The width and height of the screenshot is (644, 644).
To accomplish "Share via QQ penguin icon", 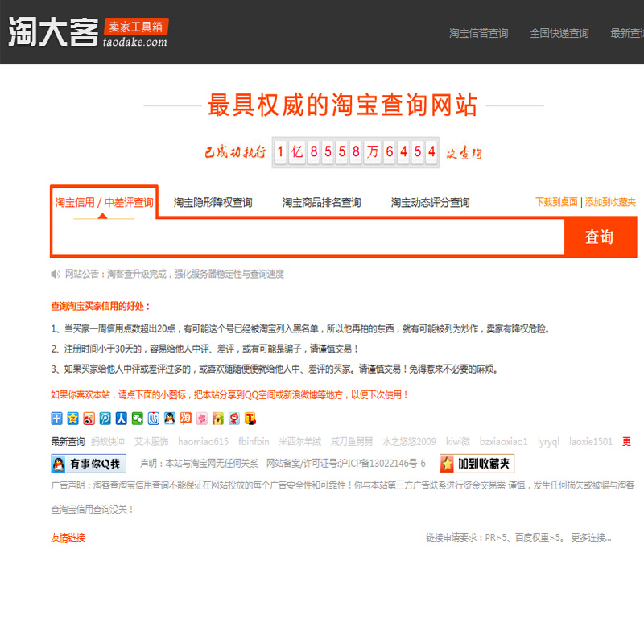I will point(170,419).
